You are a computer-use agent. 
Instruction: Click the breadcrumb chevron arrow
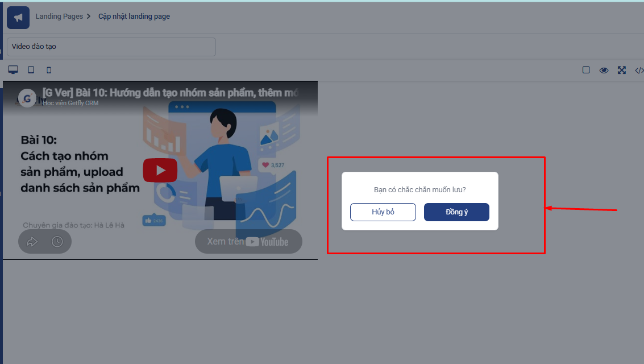point(88,16)
